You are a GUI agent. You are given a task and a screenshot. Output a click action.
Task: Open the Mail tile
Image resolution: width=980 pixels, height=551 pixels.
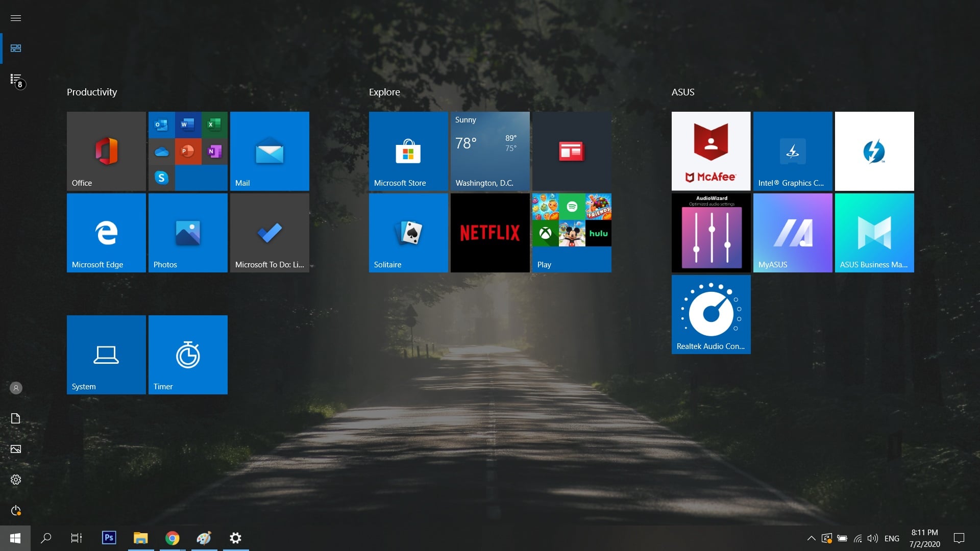(269, 151)
